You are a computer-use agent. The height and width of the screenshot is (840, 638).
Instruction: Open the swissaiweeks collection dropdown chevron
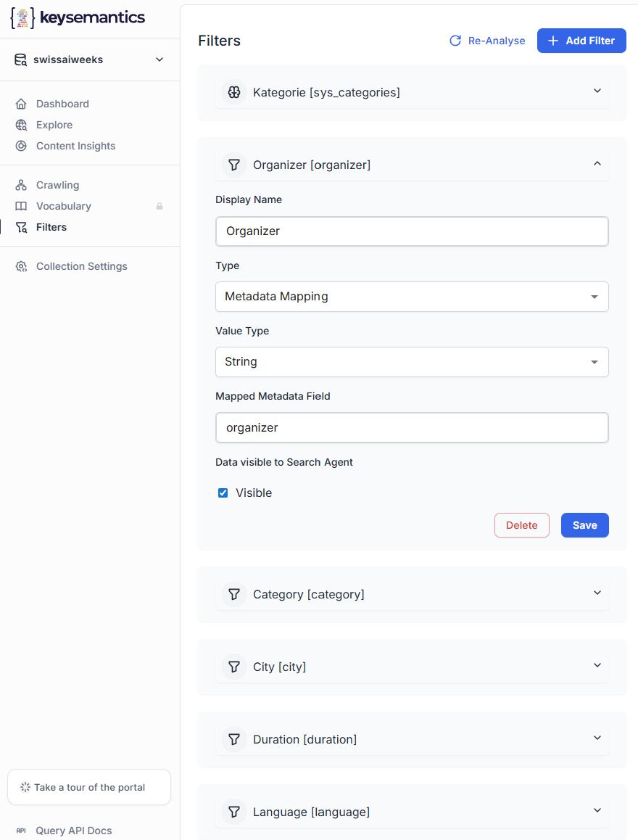coord(159,59)
